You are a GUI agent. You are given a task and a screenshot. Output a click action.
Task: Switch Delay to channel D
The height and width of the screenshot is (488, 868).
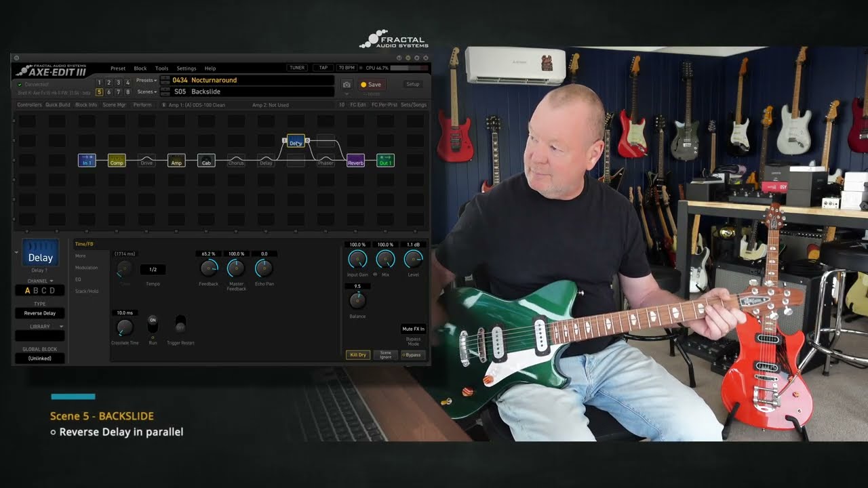click(52, 291)
